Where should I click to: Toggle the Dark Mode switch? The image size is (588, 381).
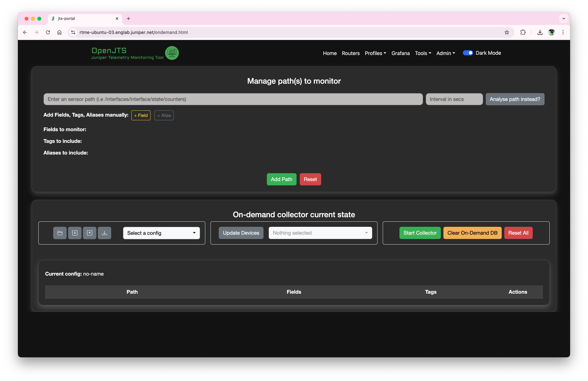[x=468, y=53]
